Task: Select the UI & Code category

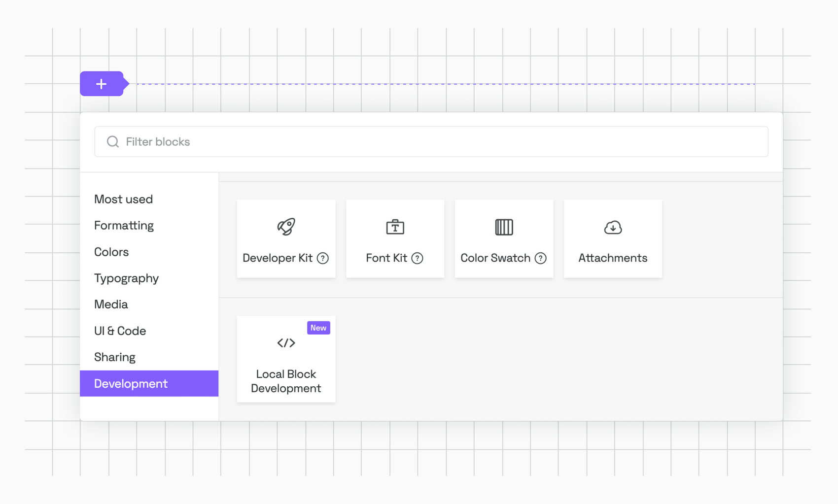Action: coord(120,331)
